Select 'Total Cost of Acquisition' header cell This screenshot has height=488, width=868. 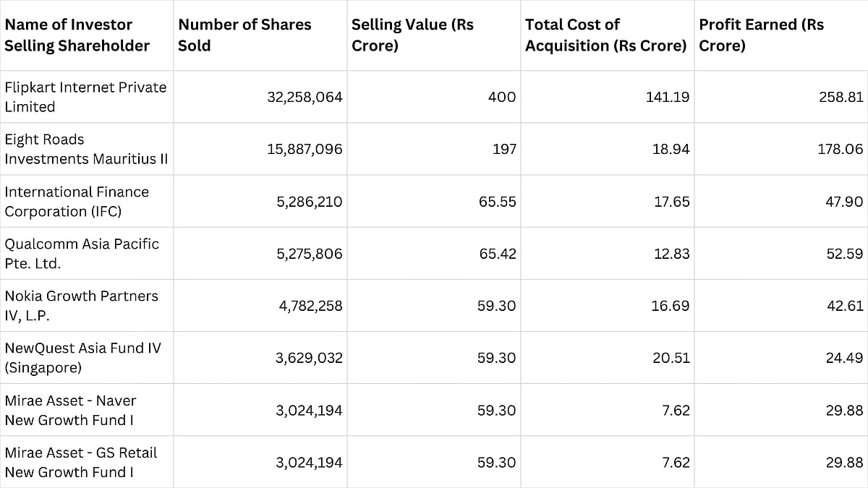point(605,35)
